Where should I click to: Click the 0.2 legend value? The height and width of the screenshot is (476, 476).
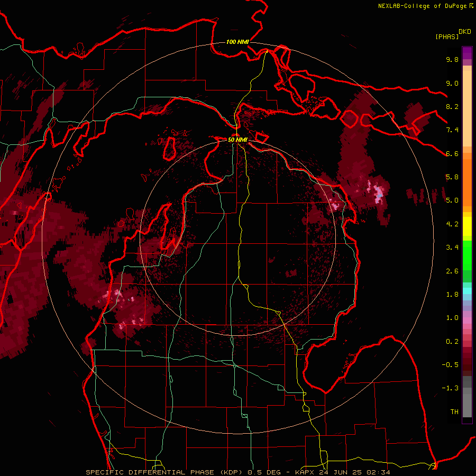[452, 342]
